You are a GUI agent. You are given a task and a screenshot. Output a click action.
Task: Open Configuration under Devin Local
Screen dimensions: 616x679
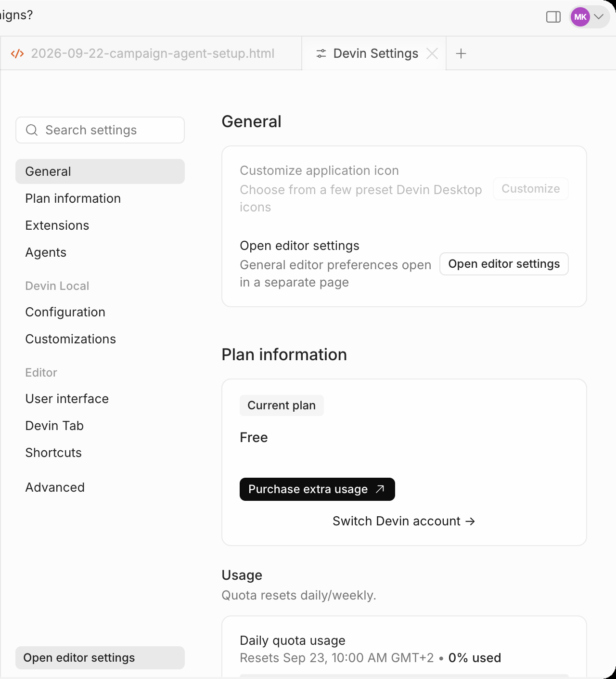click(x=100, y=312)
